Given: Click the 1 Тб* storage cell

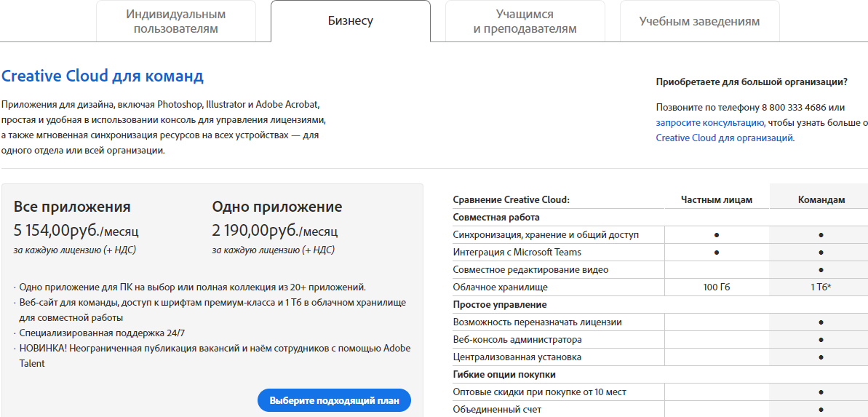Looking at the screenshot, I should (x=821, y=287).
